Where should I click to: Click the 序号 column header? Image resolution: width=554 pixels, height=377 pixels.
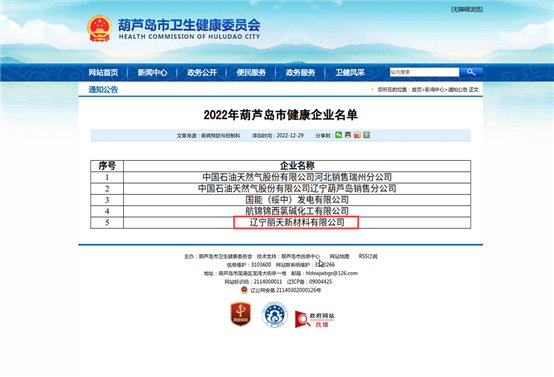tap(107, 166)
